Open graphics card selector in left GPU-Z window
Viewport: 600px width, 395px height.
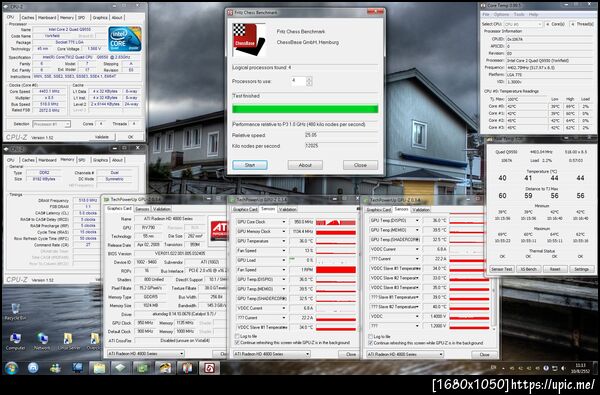tap(145, 354)
